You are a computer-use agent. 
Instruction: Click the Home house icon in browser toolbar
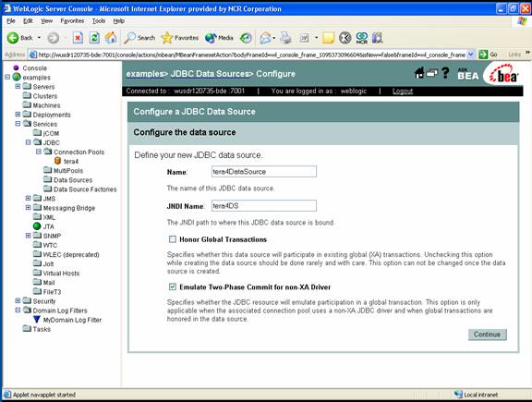(x=111, y=38)
